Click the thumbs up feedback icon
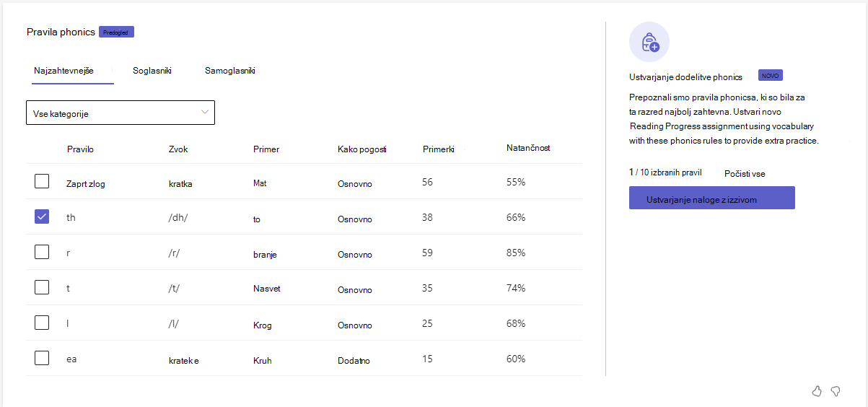Image resolution: width=868 pixels, height=407 pixels. click(x=817, y=391)
